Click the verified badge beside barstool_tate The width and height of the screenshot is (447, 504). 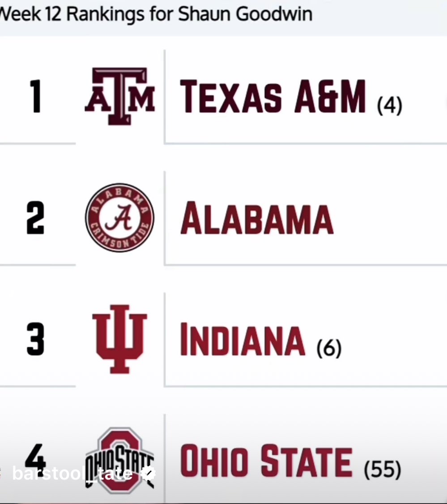coord(148,474)
